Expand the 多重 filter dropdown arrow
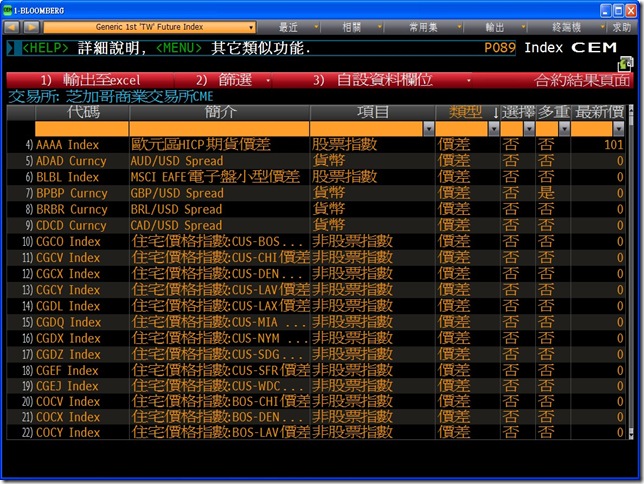The width and height of the screenshot is (644, 484). click(x=565, y=129)
